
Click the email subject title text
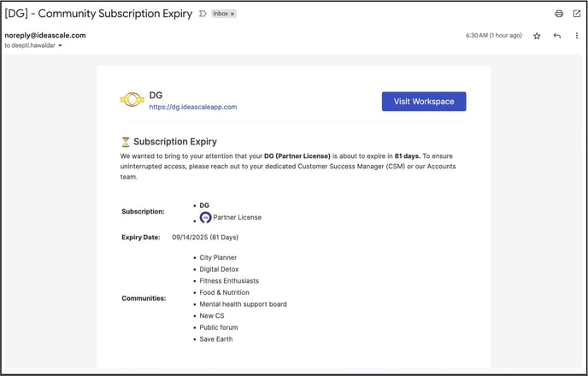98,14
